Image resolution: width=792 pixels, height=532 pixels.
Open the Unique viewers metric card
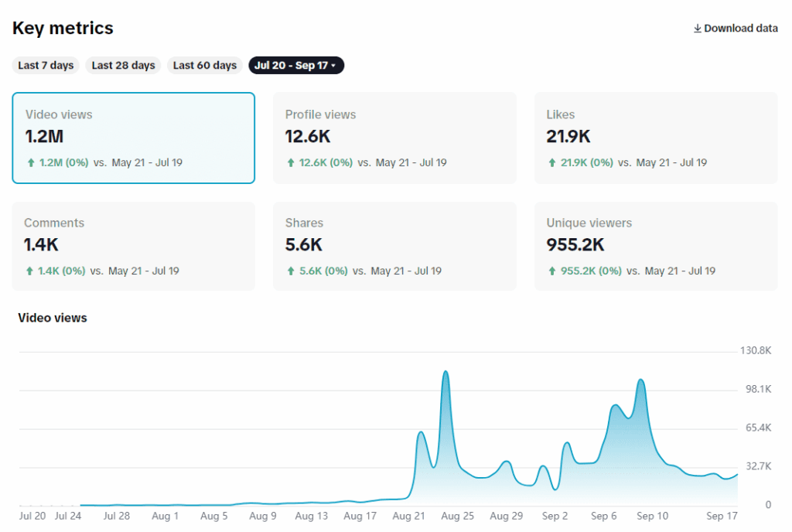coord(656,246)
